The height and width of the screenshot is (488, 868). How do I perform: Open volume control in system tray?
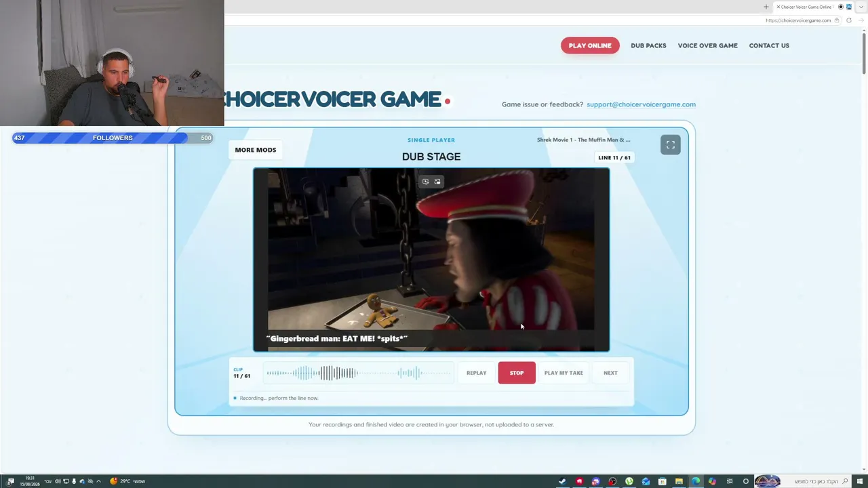(x=58, y=481)
